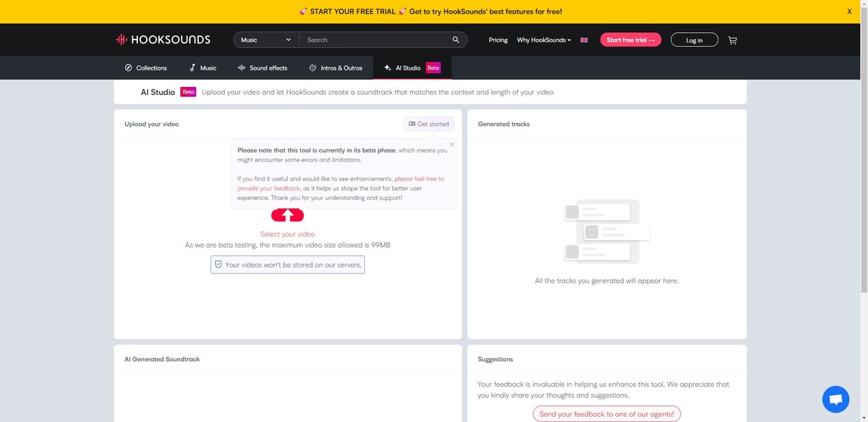Dismiss the yellow free trial banner
The height and width of the screenshot is (422, 868).
(x=850, y=12)
